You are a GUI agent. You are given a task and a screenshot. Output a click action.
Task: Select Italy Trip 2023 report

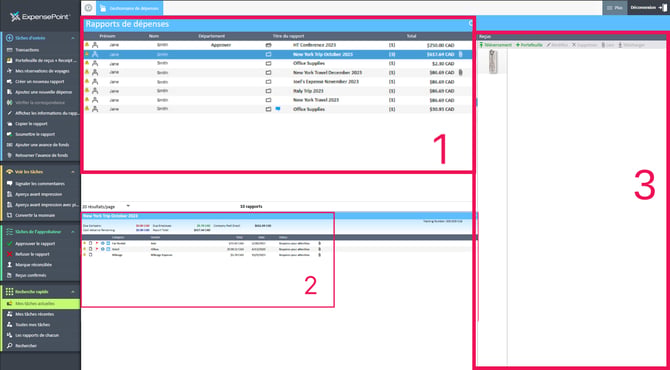point(308,91)
